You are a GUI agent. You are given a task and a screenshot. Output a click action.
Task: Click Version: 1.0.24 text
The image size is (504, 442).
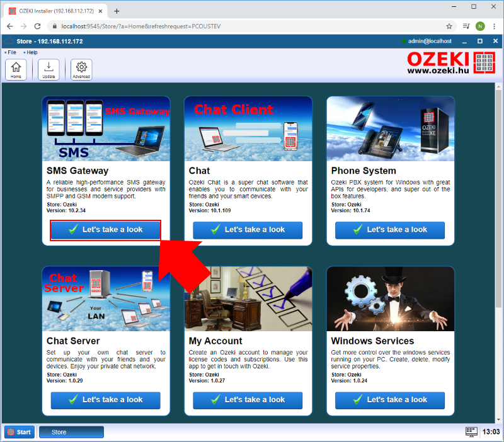click(x=349, y=381)
